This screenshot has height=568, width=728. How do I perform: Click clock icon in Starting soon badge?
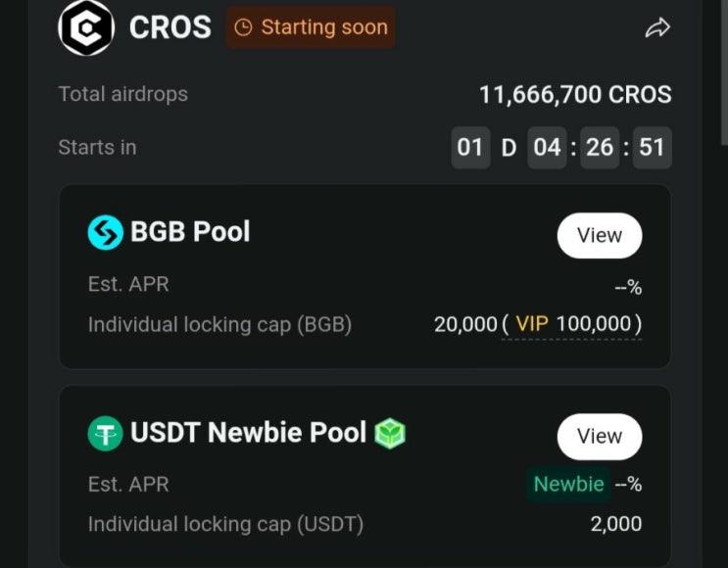point(243,27)
